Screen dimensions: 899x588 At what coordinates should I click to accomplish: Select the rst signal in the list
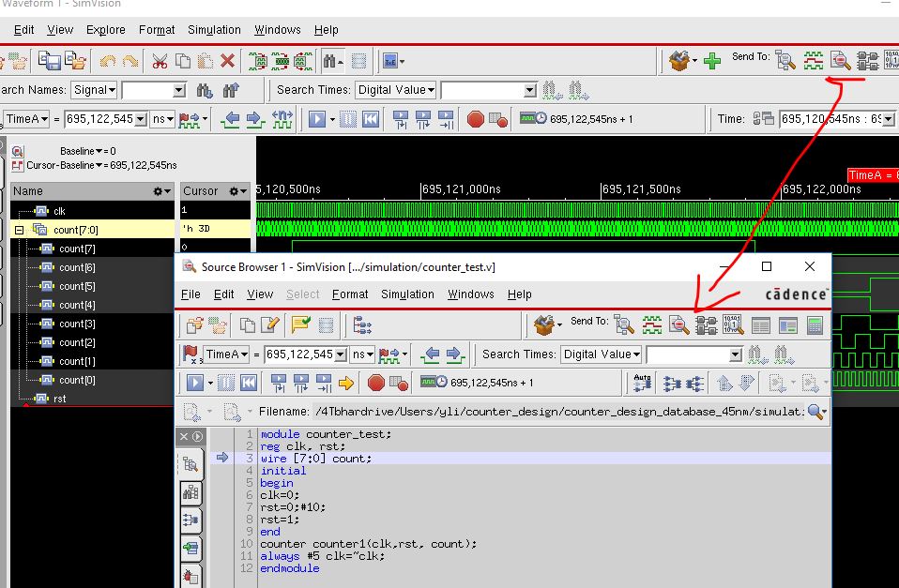59,399
